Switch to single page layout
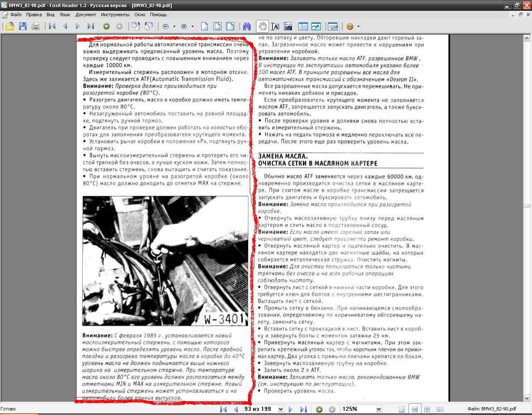Viewport: 532px width, 415px height. (401, 409)
